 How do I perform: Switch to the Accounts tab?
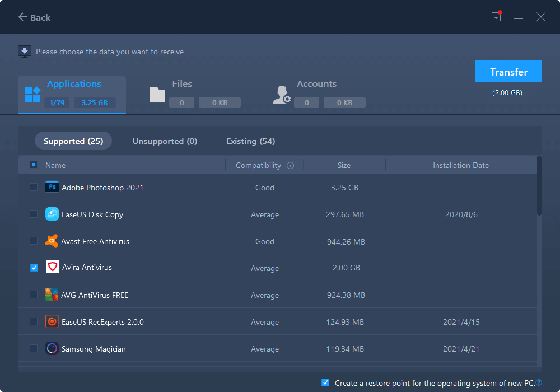coord(320,95)
